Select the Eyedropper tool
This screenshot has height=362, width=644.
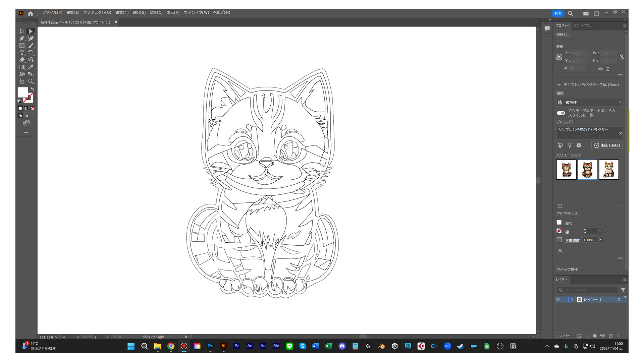click(x=31, y=67)
